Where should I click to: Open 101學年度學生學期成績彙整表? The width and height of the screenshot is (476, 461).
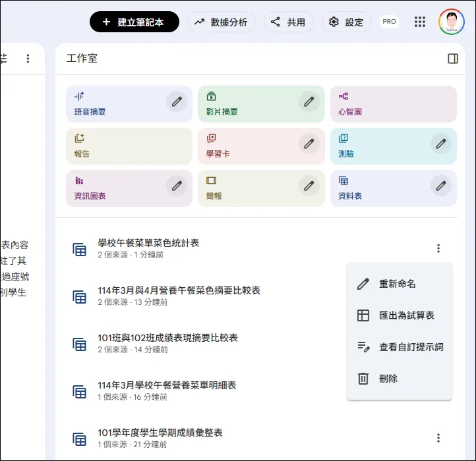pyautogui.click(x=160, y=433)
